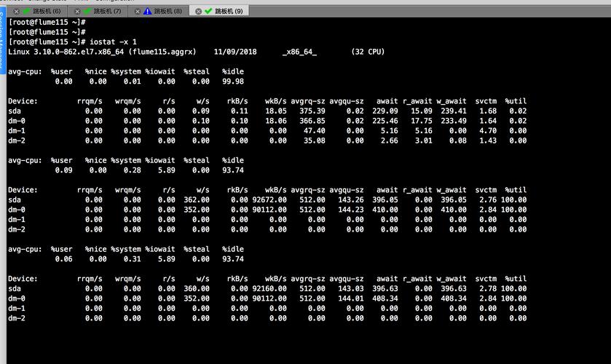Click the rkB/s value '0.11'

coord(240,111)
